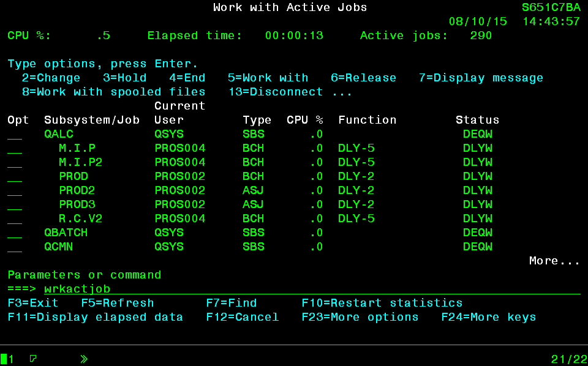
Task: Click the F12=Cancel function key
Action: (x=243, y=317)
